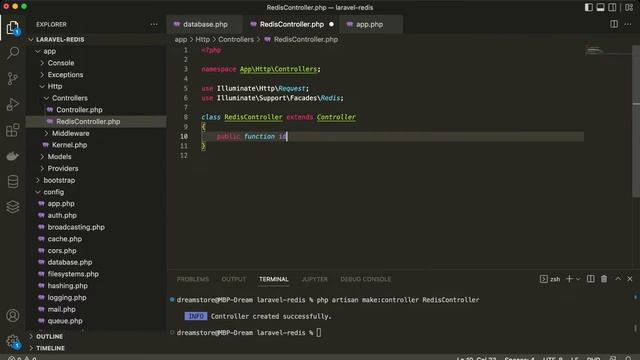This screenshot has height=360, width=640.
Task: Open filesystems.php in config folder
Action: (x=96, y=274)
